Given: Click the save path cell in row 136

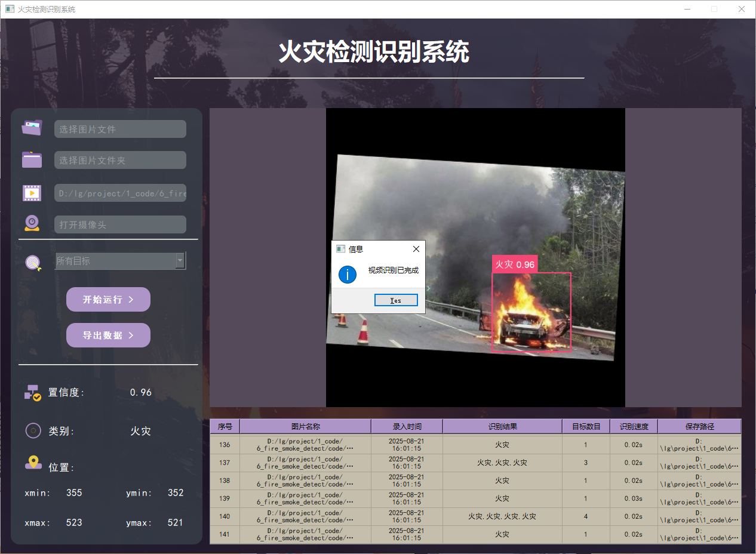Looking at the screenshot, I should pyautogui.click(x=699, y=445).
